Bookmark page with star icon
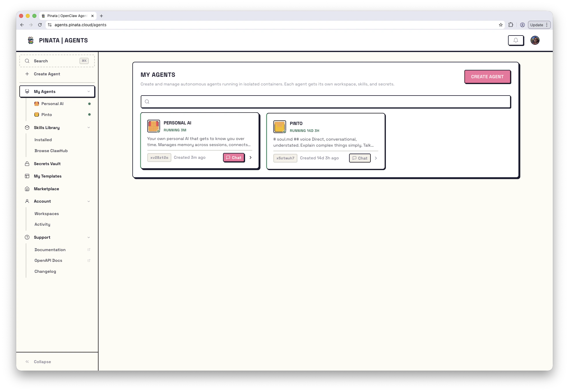569x392 pixels. coord(501,25)
